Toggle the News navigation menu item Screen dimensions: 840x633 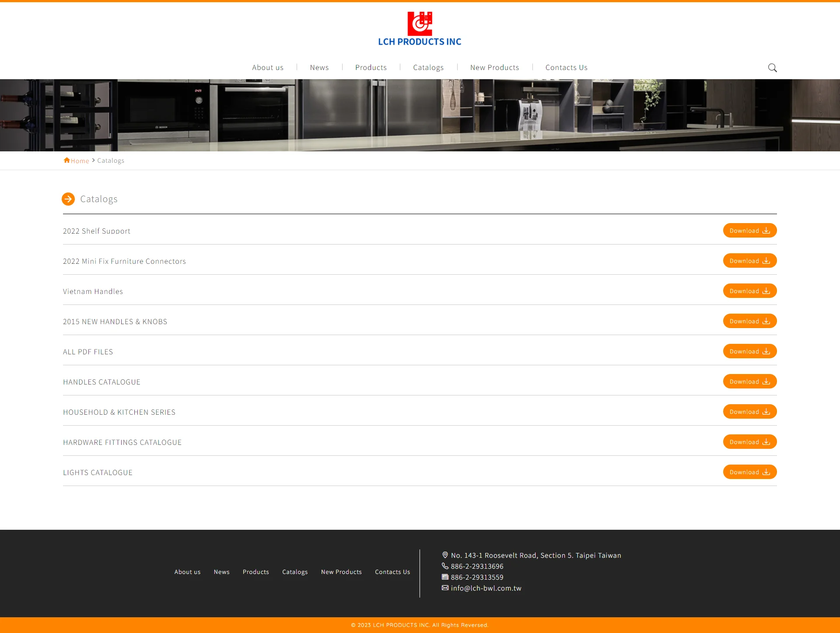(319, 66)
